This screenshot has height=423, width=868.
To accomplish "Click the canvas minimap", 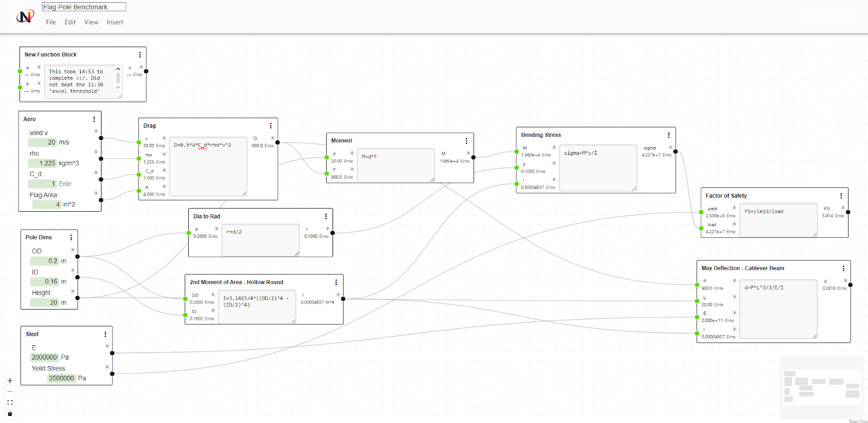I will coord(821,387).
